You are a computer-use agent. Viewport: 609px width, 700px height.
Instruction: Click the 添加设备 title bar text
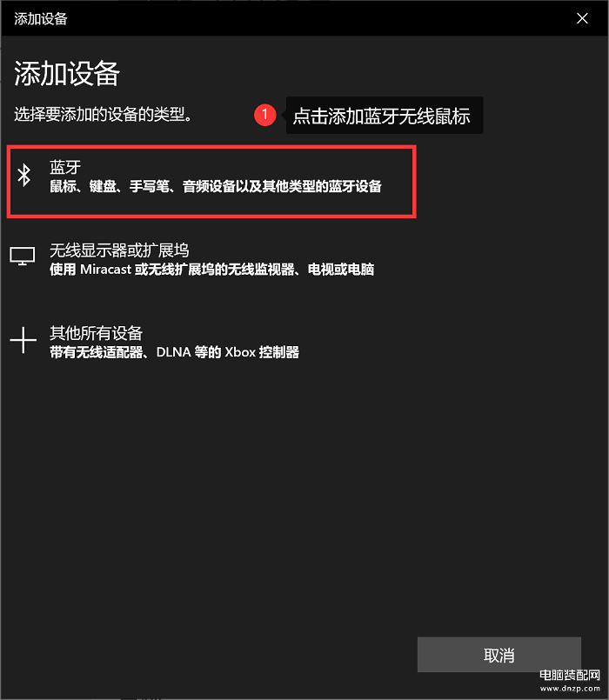pyautogui.click(x=41, y=19)
